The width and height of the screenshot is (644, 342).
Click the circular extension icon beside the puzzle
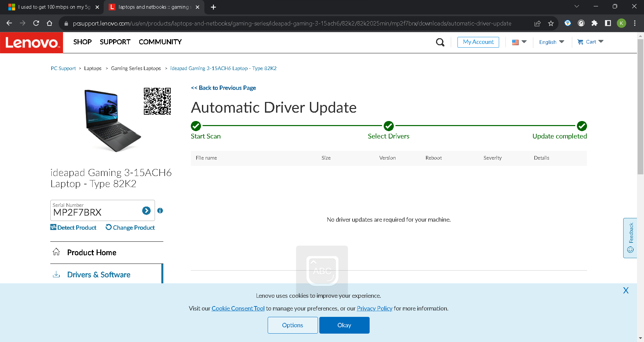581,23
